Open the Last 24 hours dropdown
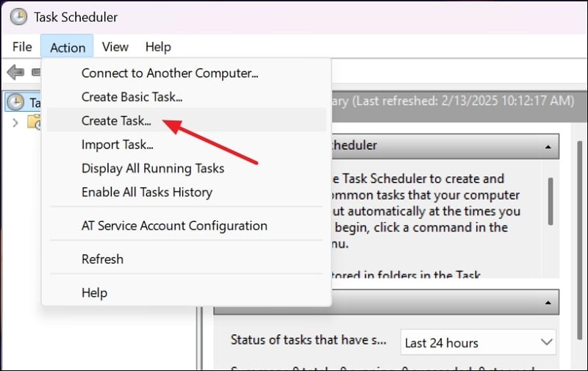588x371 pixels. (478, 342)
